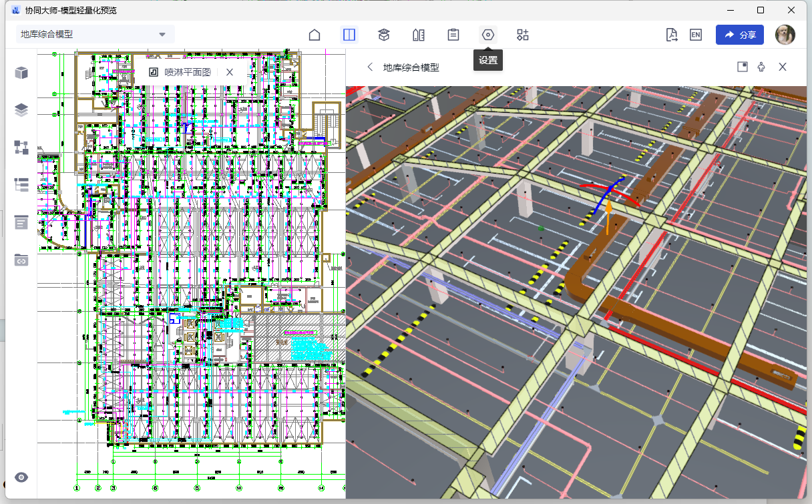Open the apps grid icon in top toolbar

(523, 35)
